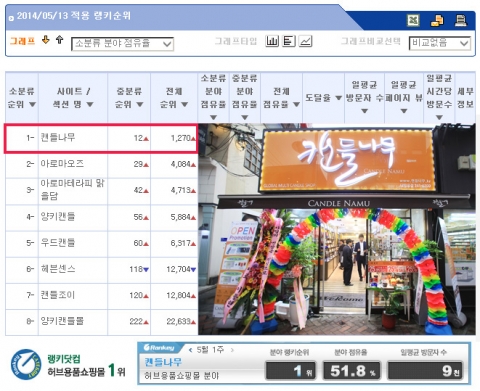This screenshot has width=480, height=391.
Task: Sort by 일평균 페이지 뷰 column
Action: pyautogui.click(x=404, y=111)
